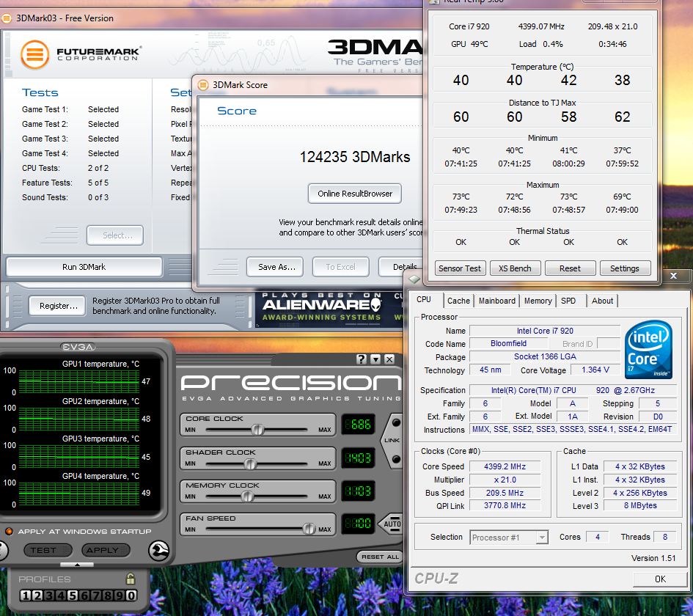This screenshot has width=693, height=616.
Task: Click the Register... button
Action: click(57, 306)
